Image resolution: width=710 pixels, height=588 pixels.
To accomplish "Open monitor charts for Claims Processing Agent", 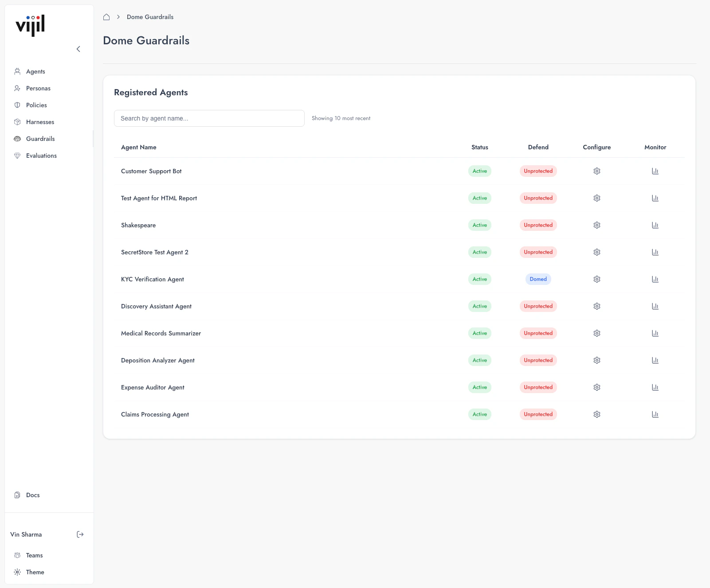I will click(x=655, y=414).
